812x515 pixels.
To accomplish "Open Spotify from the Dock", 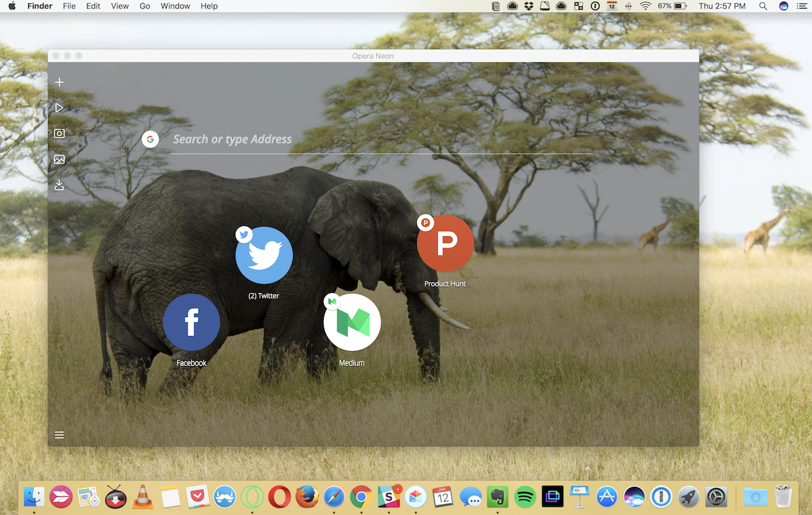I will pyautogui.click(x=525, y=497).
